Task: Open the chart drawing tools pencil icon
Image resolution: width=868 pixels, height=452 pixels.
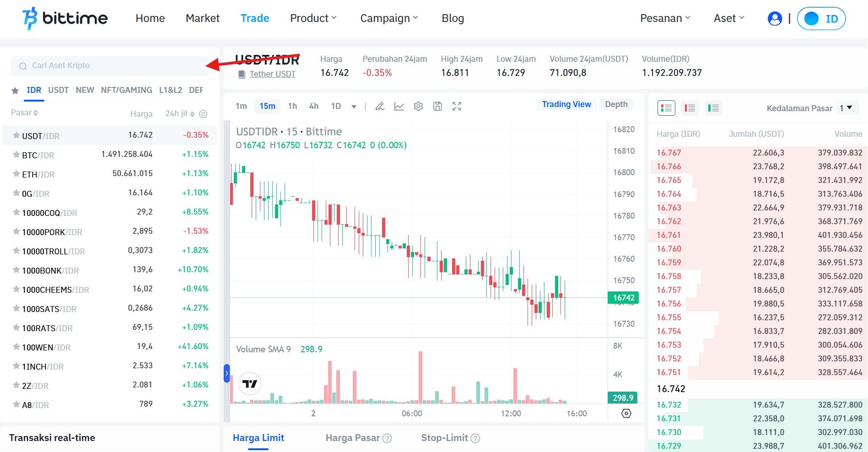Action: coord(379,107)
